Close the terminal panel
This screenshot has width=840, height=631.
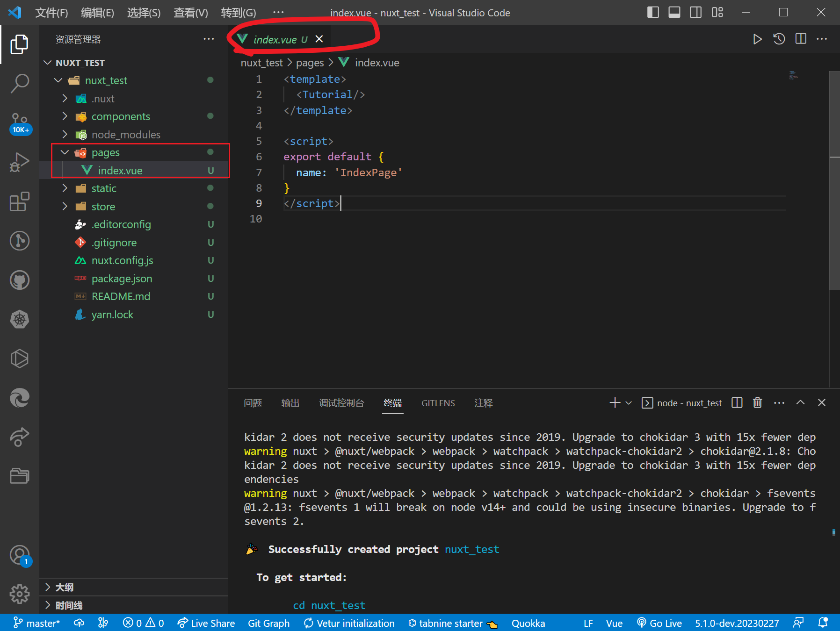pos(822,402)
